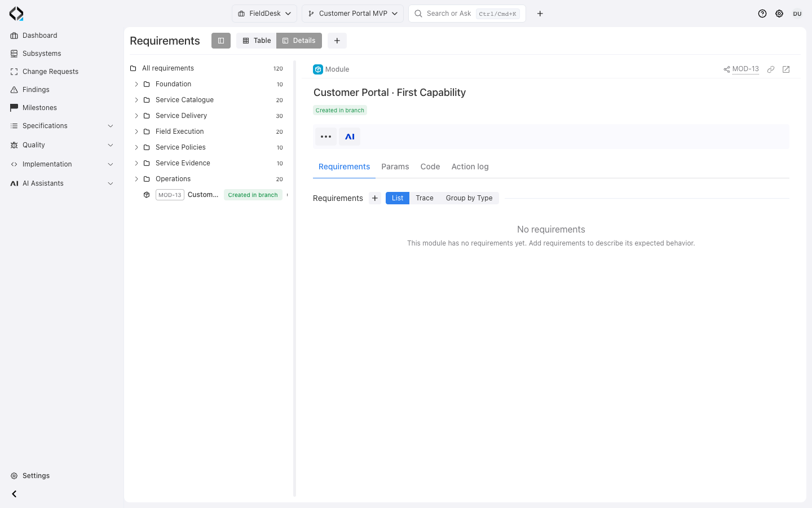This screenshot has height=508, width=812.
Task: Collapse the left navigation sidebar arrow
Action: click(x=14, y=494)
